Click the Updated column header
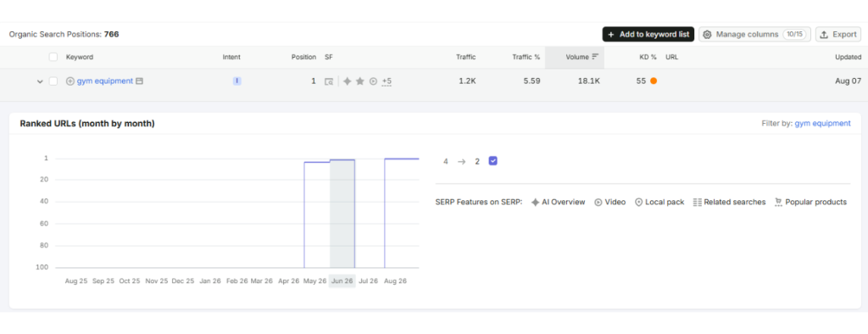Image resolution: width=868 pixels, height=334 pixels. (848, 57)
